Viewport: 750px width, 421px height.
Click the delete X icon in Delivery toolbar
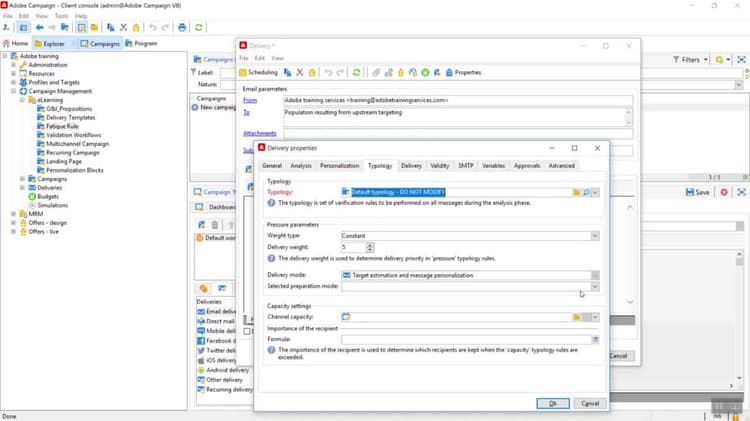click(x=300, y=73)
